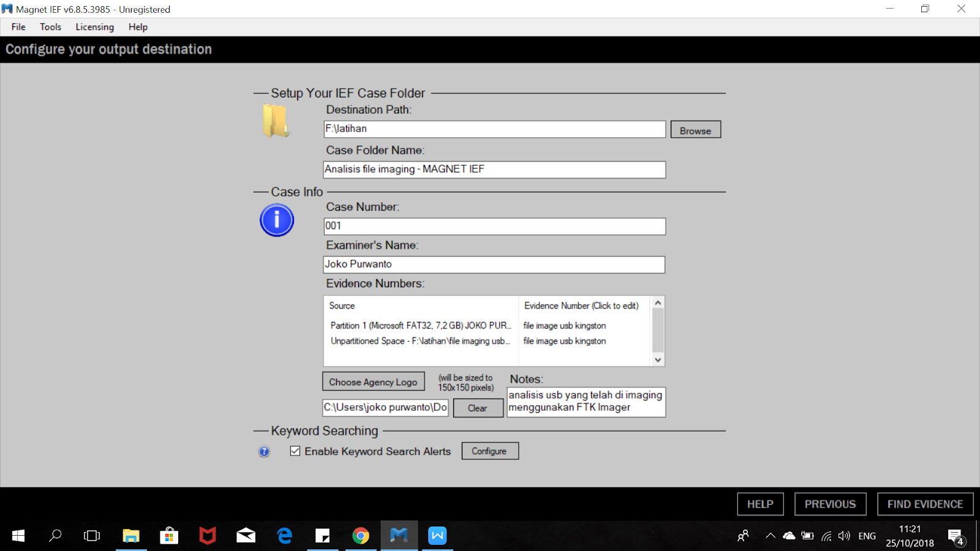Viewport: 980px width, 551px height.
Task: Click the Source column header
Action: [342, 305]
